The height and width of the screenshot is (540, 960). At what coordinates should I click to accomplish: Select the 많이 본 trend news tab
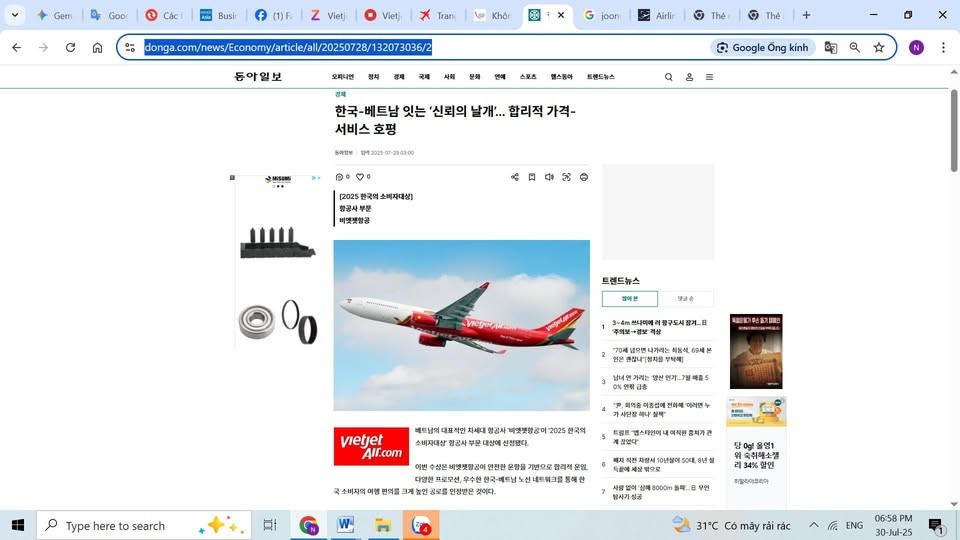629,299
